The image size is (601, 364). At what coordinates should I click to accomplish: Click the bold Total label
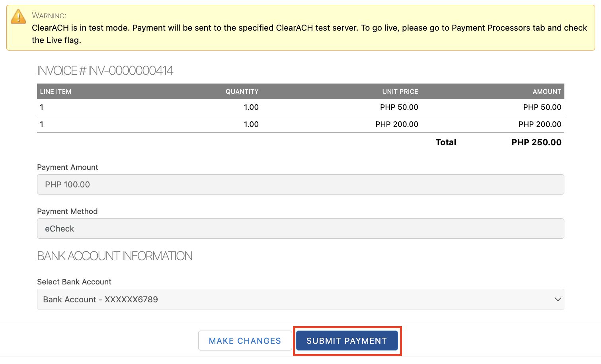tap(446, 142)
